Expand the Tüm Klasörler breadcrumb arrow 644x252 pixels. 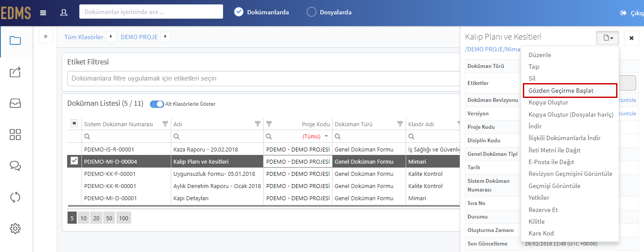[111, 37]
